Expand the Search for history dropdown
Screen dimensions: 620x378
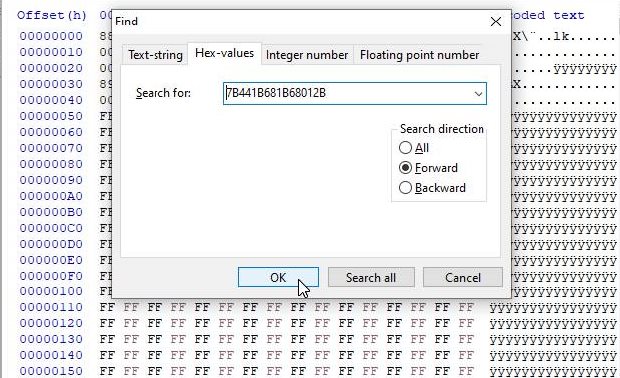(478, 94)
